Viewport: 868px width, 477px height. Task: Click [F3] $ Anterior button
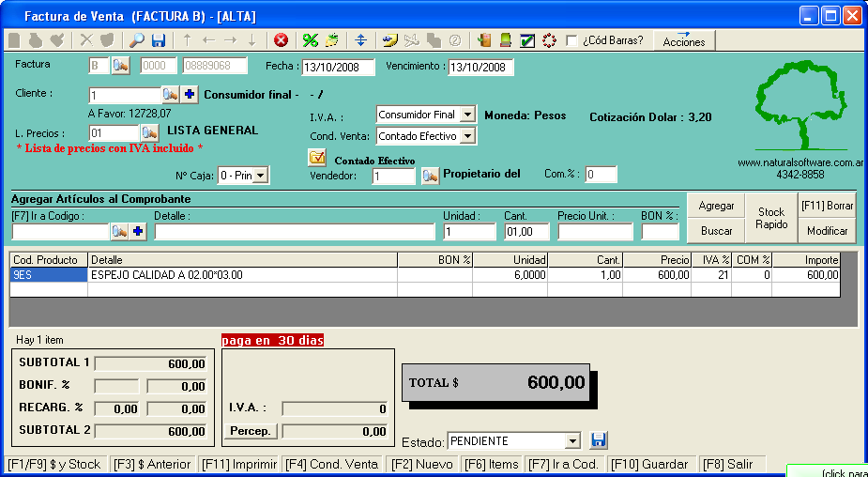pos(152,464)
